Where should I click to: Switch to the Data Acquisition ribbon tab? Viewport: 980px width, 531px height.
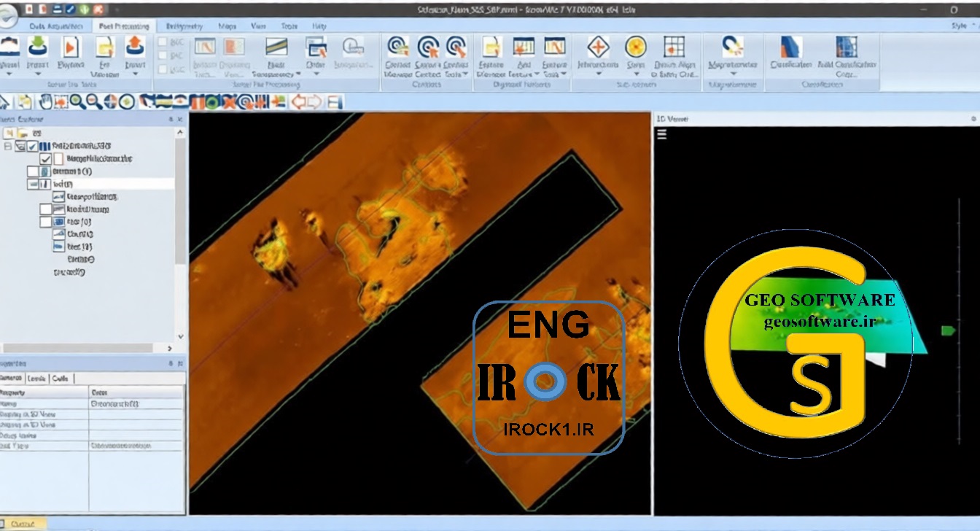tap(56, 26)
